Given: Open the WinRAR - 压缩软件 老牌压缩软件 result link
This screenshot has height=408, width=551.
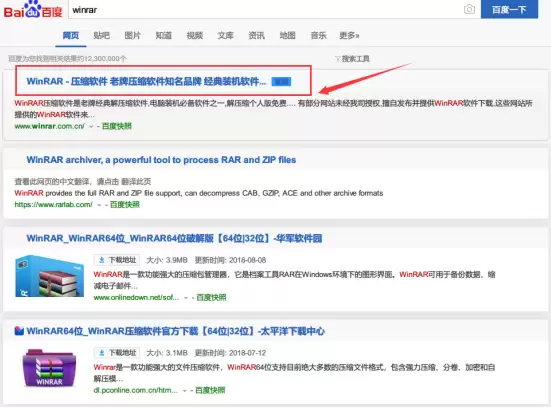Looking at the screenshot, I should [146, 82].
